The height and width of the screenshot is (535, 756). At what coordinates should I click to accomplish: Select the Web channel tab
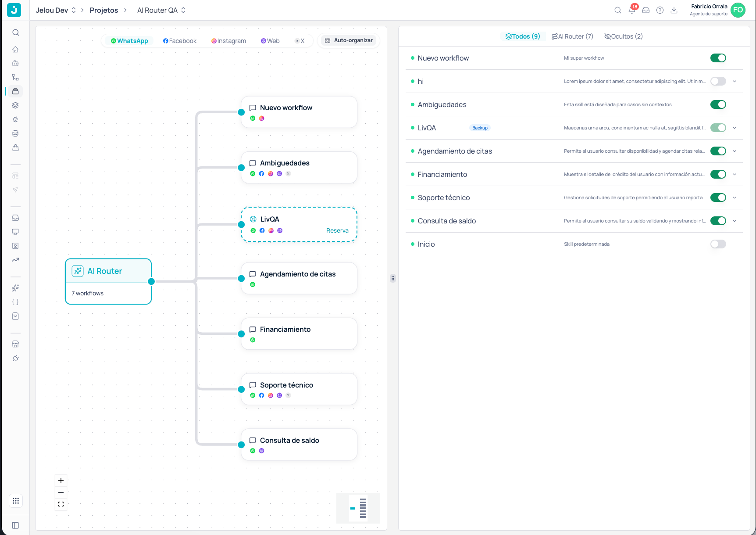click(270, 41)
